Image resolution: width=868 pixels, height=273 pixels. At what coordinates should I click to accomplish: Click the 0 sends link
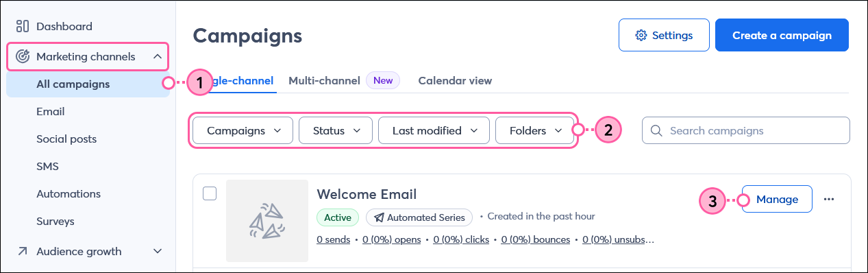[x=334, y=239]
